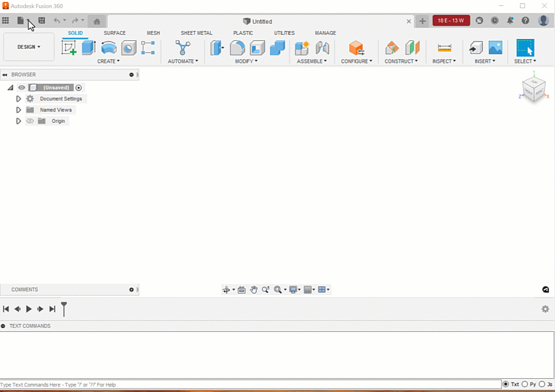Click the File document icon

(20, 20)
